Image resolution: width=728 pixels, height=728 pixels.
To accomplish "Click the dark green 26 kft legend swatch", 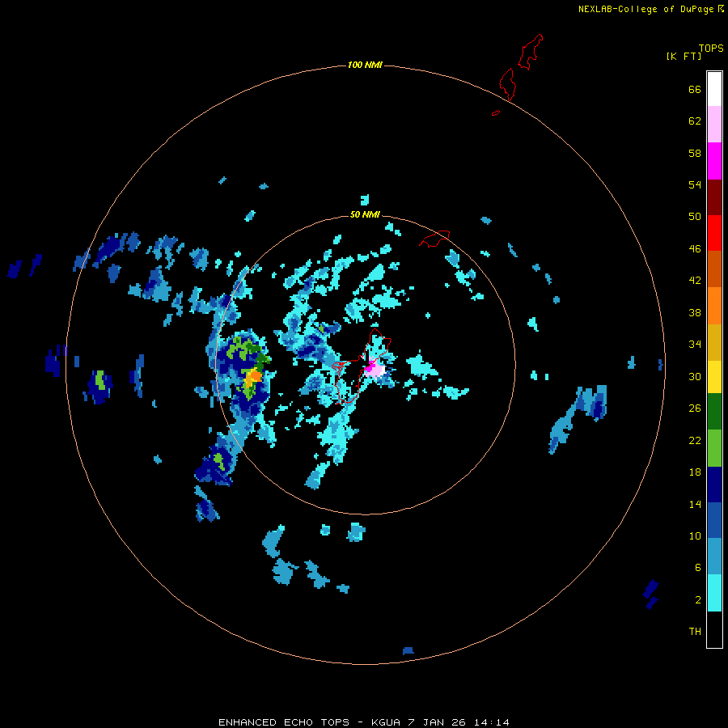I will pos(714,412).
